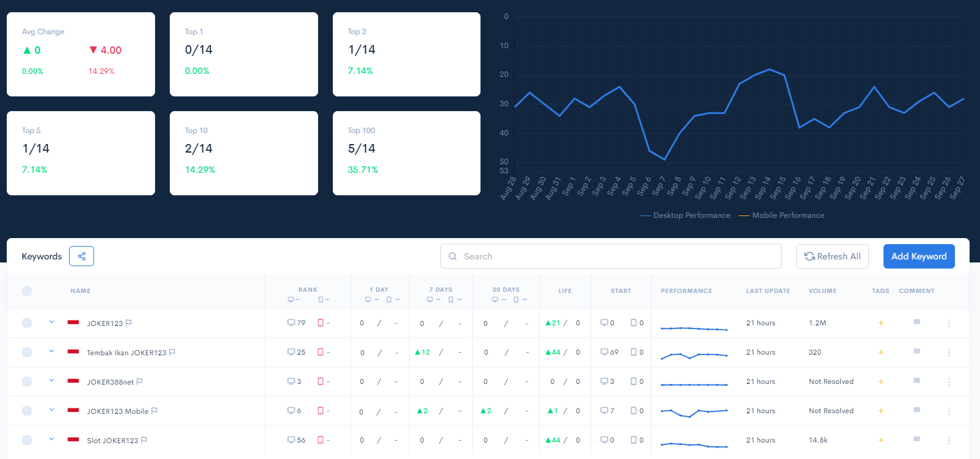
Task: Open the Top 3 stats card
Action: click(407, 54)
